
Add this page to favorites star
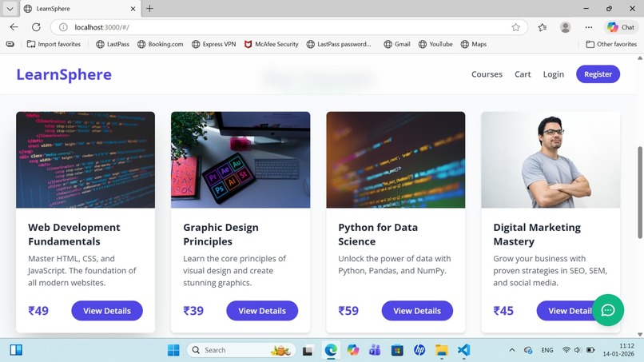coord(516,27)
